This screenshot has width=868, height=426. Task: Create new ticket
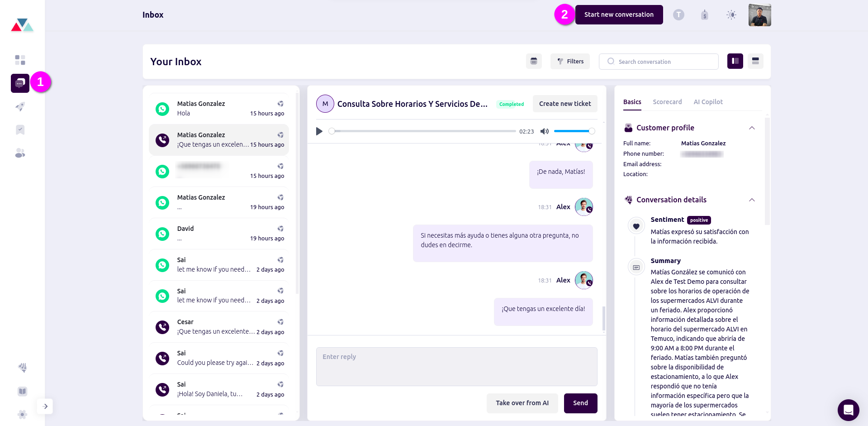tap(565, 104)
